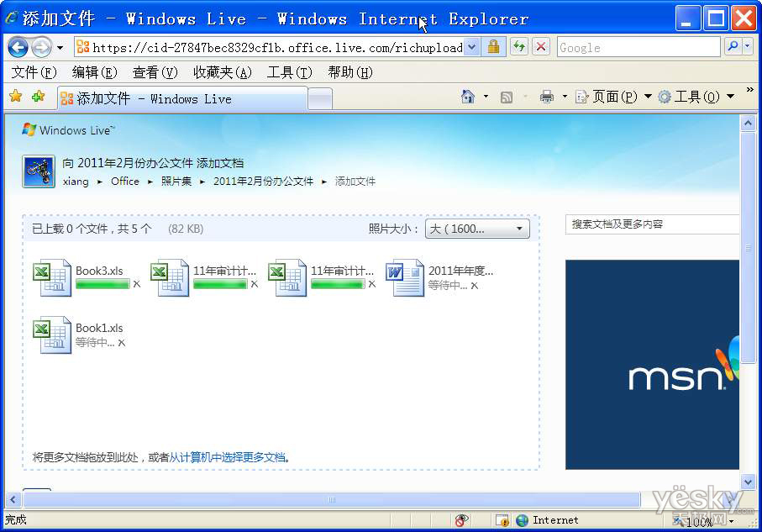Image resolution: width=762 pixels, height=532 pixels.
Task: Click the magnifier search button
Action: 733,47
